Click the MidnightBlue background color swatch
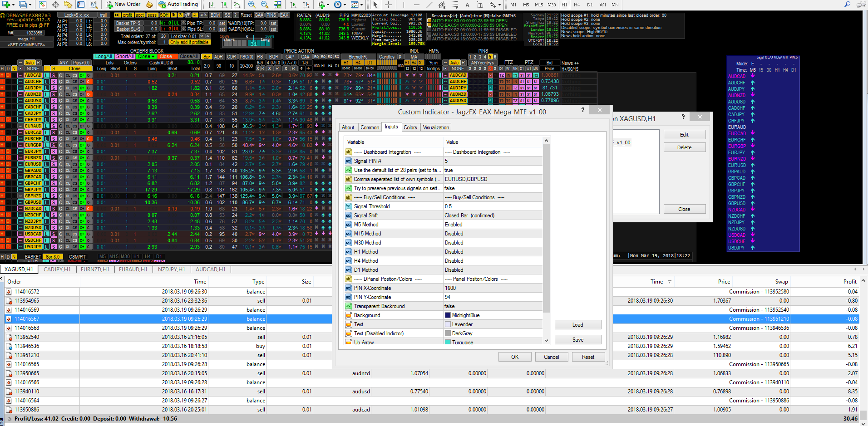Viewport: 868px width, 426px height. click(448, 315)
